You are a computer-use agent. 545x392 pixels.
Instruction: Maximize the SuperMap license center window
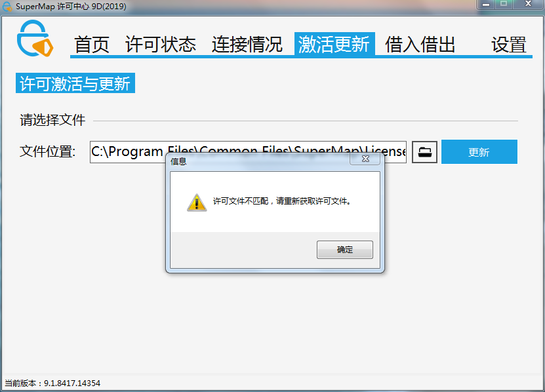coord(504,4)
